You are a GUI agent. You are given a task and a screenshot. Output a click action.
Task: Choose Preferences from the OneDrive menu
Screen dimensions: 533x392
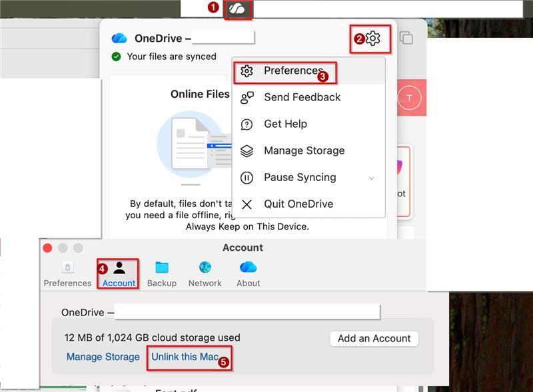[x=309, y=71]
